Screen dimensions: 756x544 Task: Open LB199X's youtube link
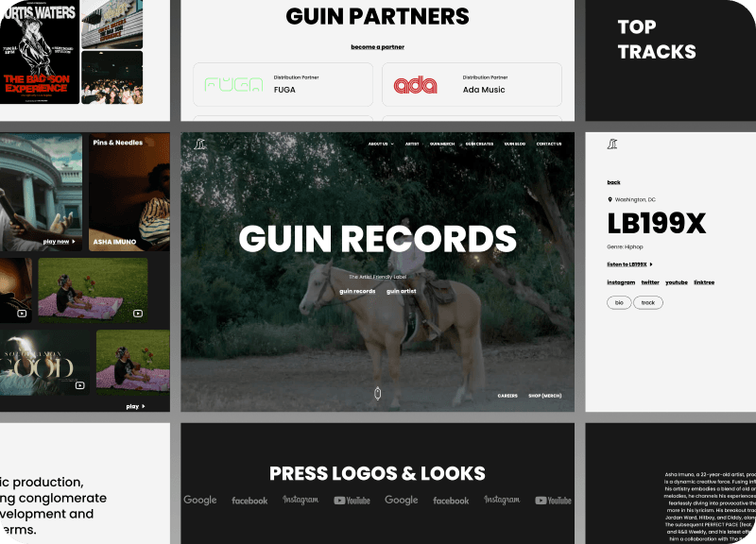[677, 282]
